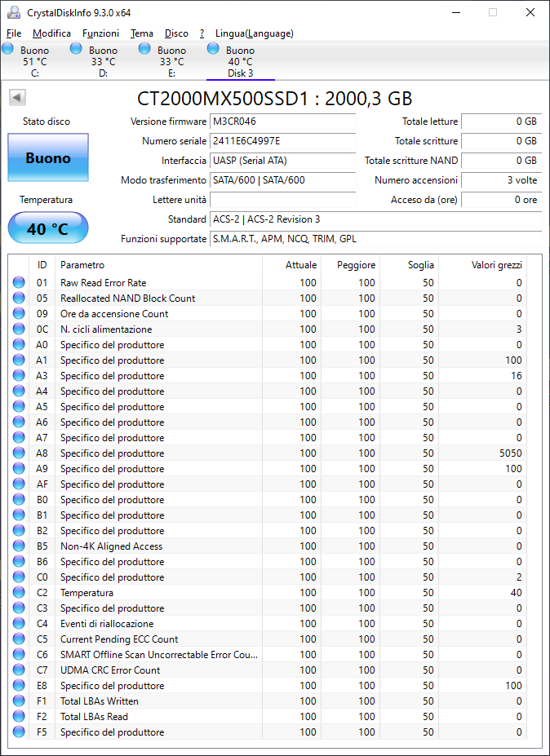Click health status orb for Disk 3

tap(213, 48)
